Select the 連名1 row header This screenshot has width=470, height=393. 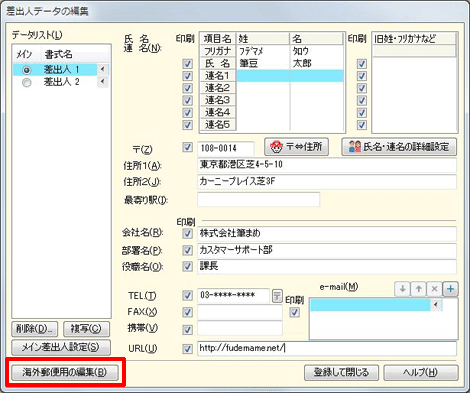tap(218, 76)
